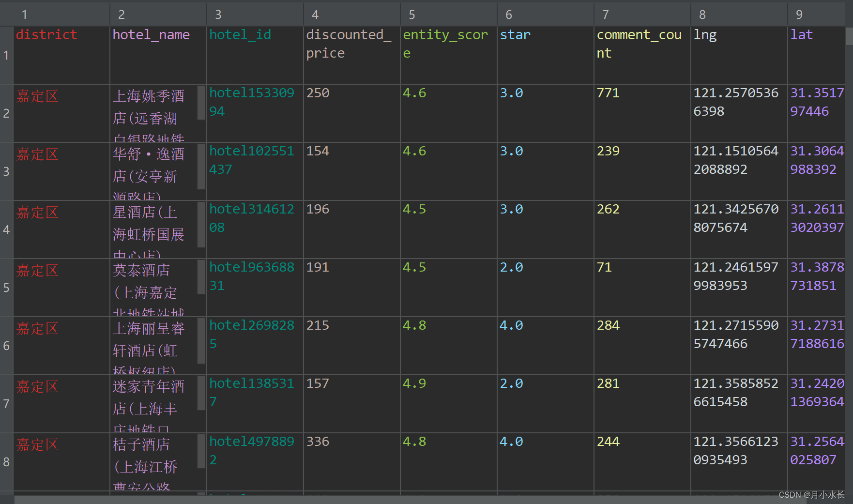Select column header 2
Screen dimensions: 853x504
pos(158,15)
